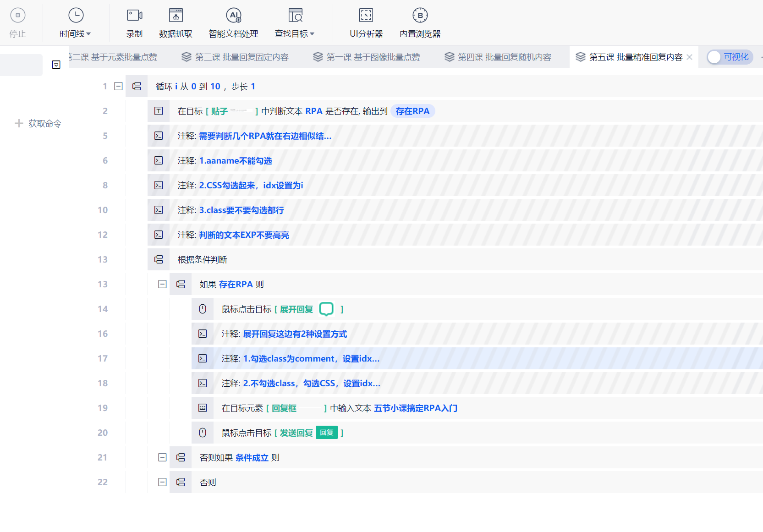Toggle the 可视化 visual mode switch
Screen dimensions: 763x532
[x=730, y=57]
